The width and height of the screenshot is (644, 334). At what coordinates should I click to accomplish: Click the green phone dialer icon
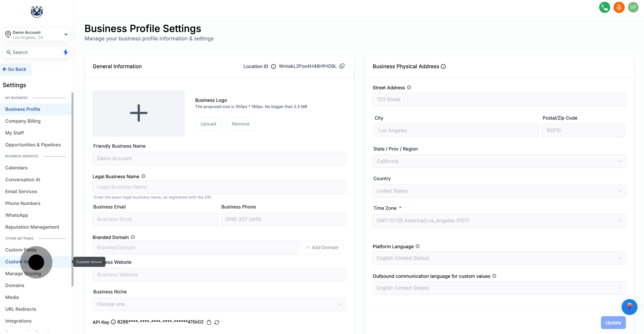[x=604, y=7]
